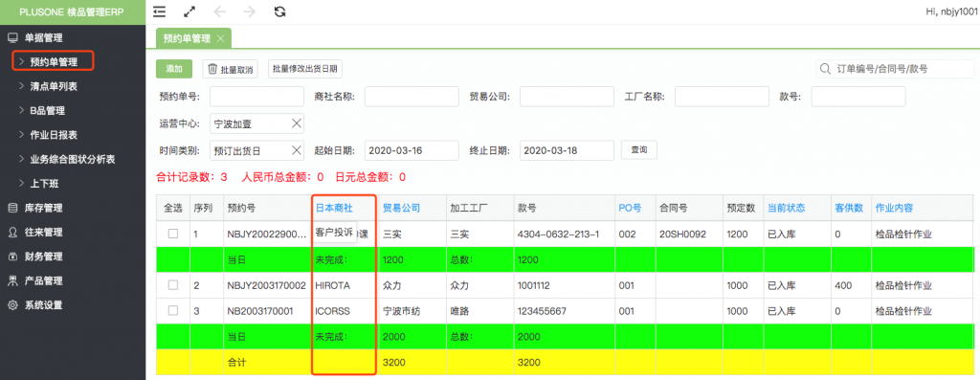This screenshot has width=980, height=380.
Task: Toggle fullscreen with the expand arrows icon
Action: (189, 11)
